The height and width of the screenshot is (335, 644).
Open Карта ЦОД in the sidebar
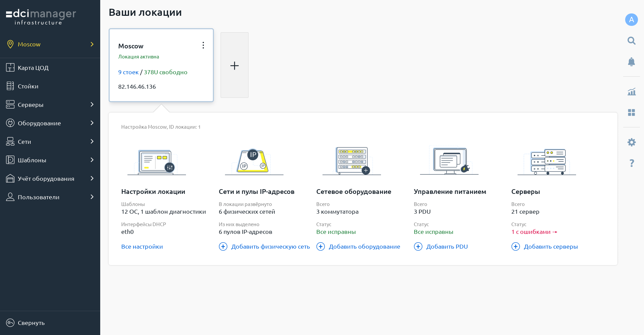coord(33,68)
